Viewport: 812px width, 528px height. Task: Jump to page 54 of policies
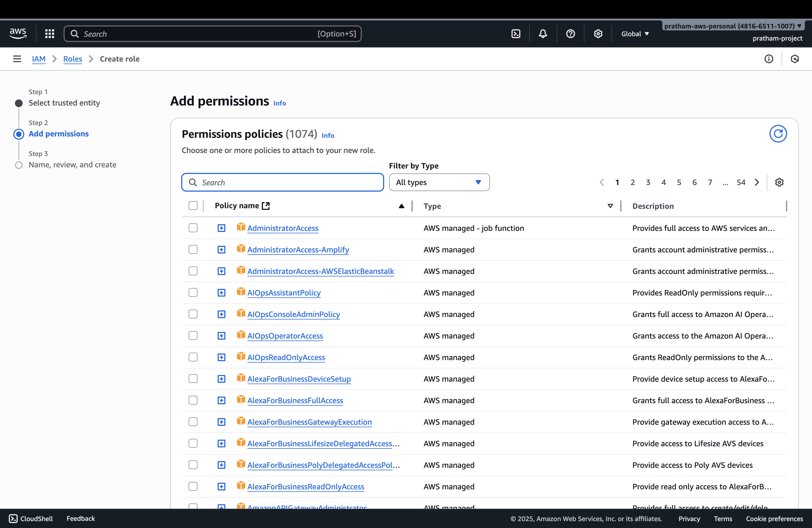coord(741,182)
